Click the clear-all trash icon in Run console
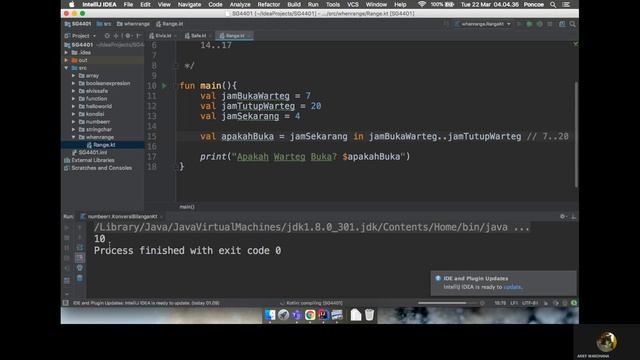Image resolution: width=640 pixels, height=360 pixels. [80, 278]
